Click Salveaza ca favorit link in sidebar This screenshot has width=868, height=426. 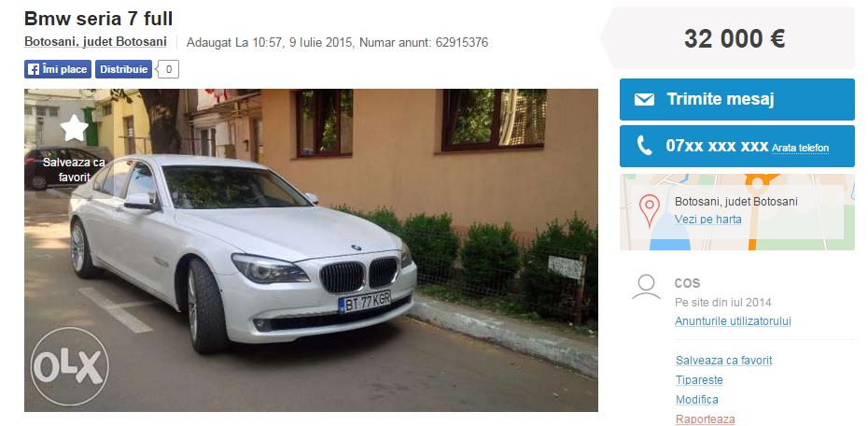tap(723, 361)
